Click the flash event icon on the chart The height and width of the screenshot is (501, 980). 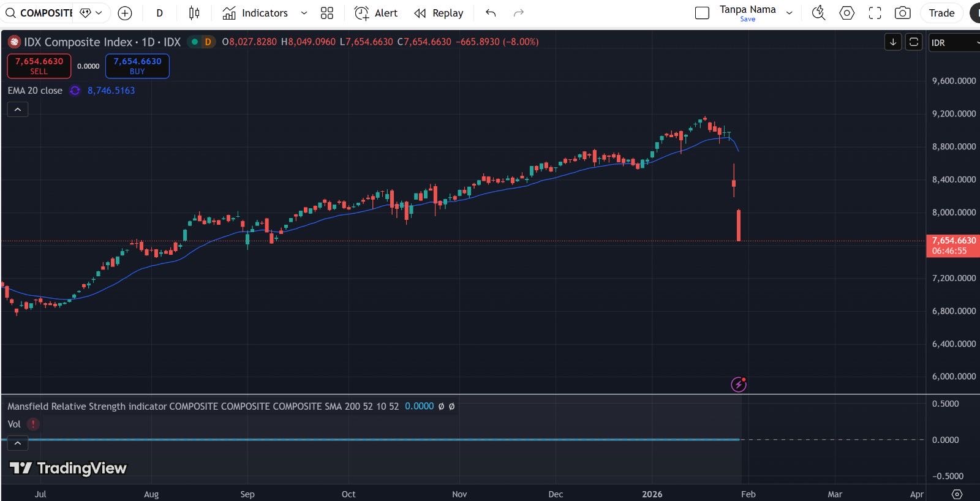pos(739,384)
